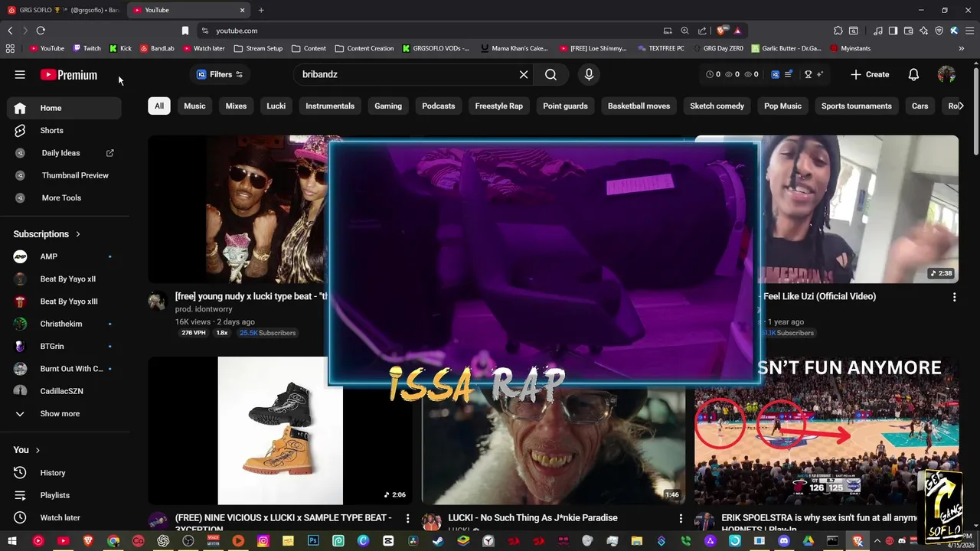The height and width of the screenshot is (551, 980).
Task: Open the AMP subscription channel
Action: (x=64, y=256)
